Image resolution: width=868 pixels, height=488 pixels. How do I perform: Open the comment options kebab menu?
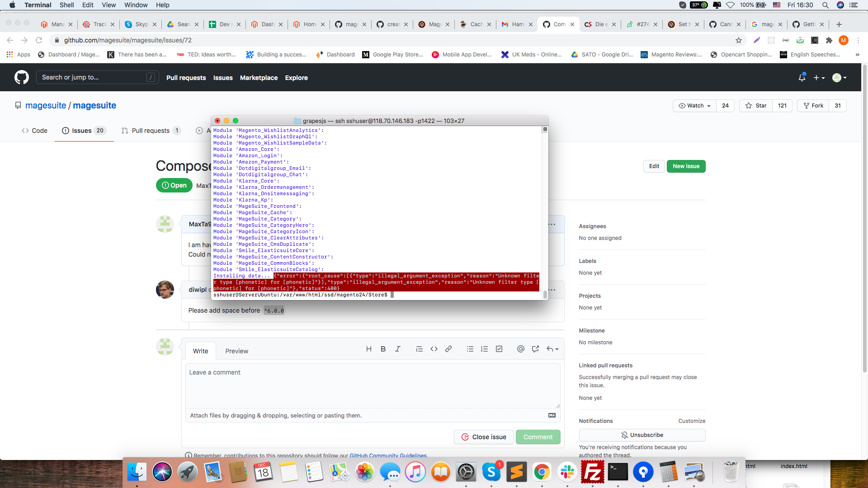pos(552,224)
